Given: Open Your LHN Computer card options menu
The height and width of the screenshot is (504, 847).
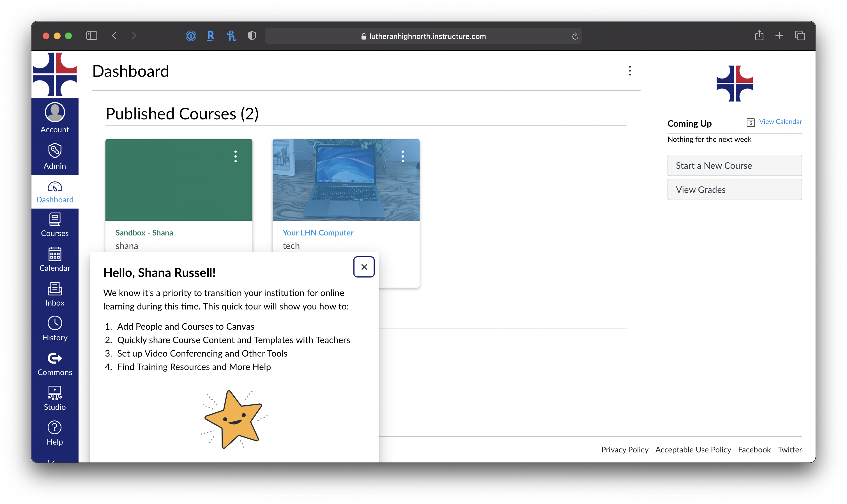Looking at the screenshot, I should (x=402, y=157).
